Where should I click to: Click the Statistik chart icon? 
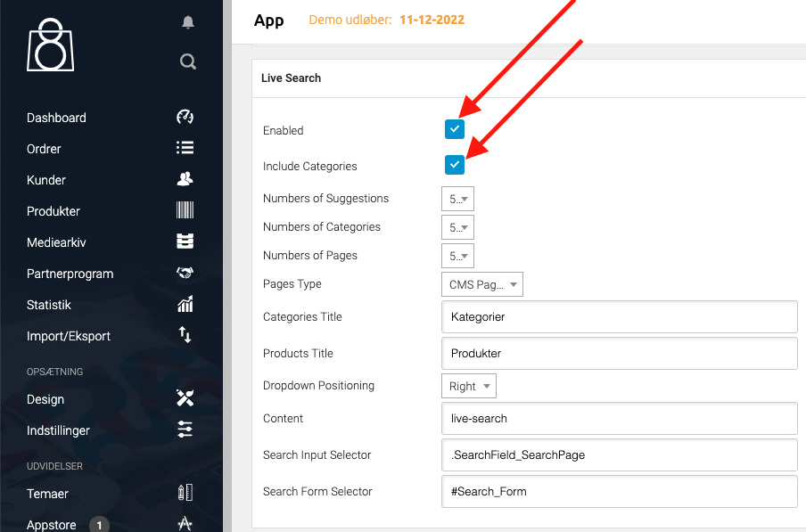tap(185, 305)
